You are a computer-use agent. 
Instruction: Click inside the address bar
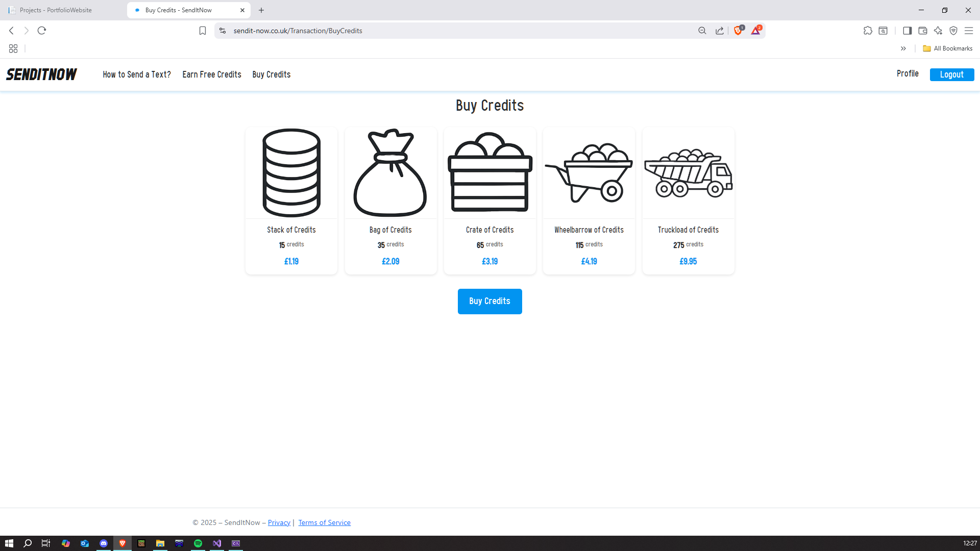coord(459,31)
